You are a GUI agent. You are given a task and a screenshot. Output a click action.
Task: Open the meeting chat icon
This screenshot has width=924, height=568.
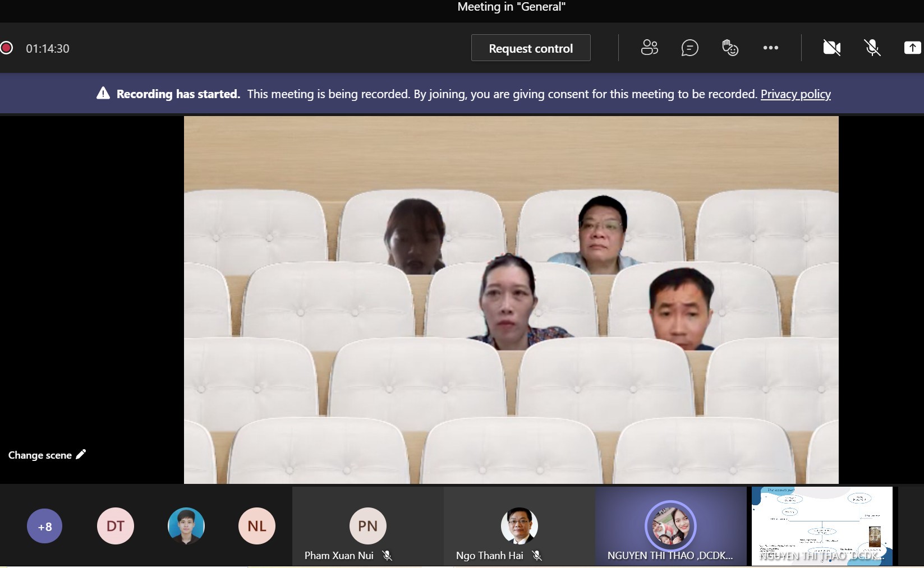click(x=689, y=48)
